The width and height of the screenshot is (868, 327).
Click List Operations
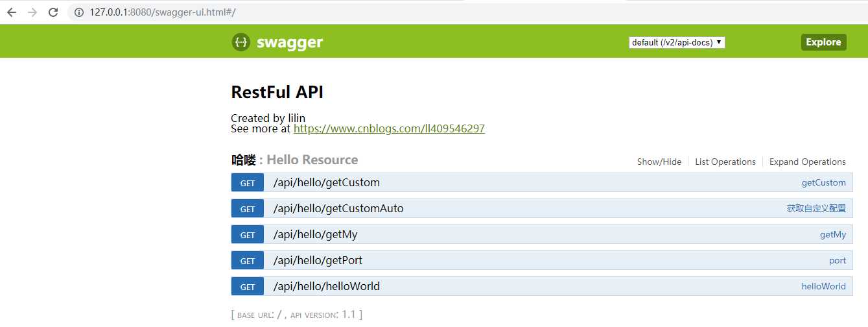[x=725, y=162]
